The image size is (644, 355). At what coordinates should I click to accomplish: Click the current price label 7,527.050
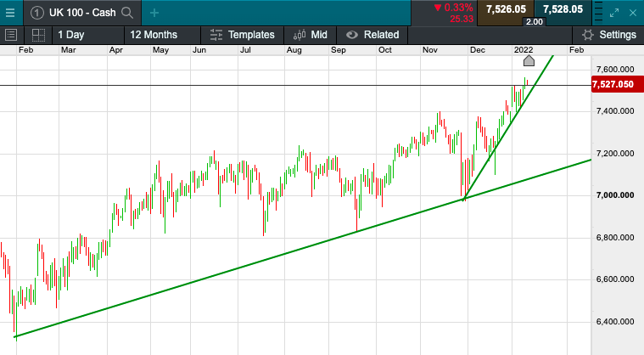616,85
